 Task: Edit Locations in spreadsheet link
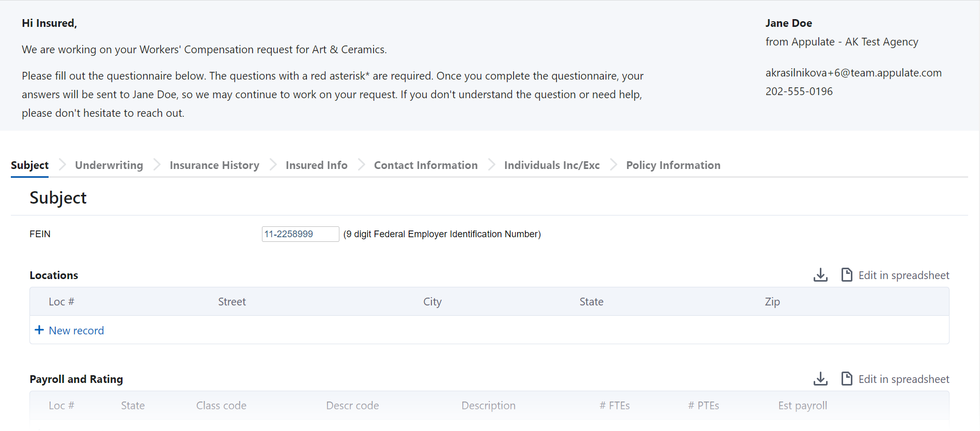904,275
